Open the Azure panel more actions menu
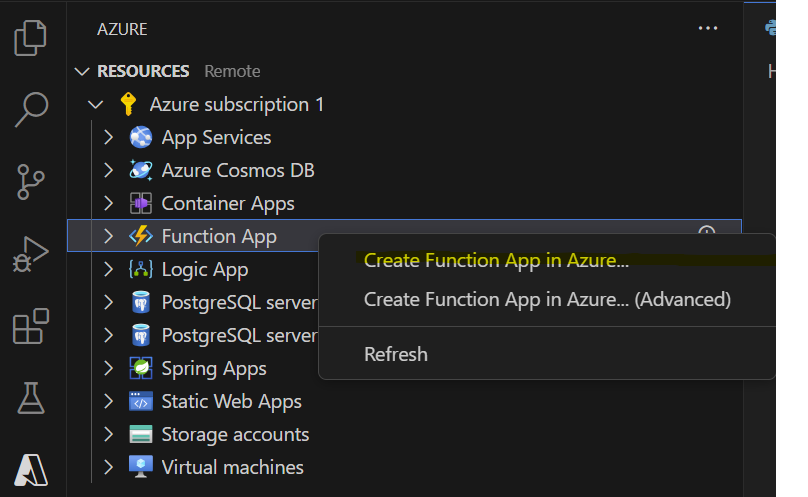This screenshot has height=497, width=808. tap(708, 28)
